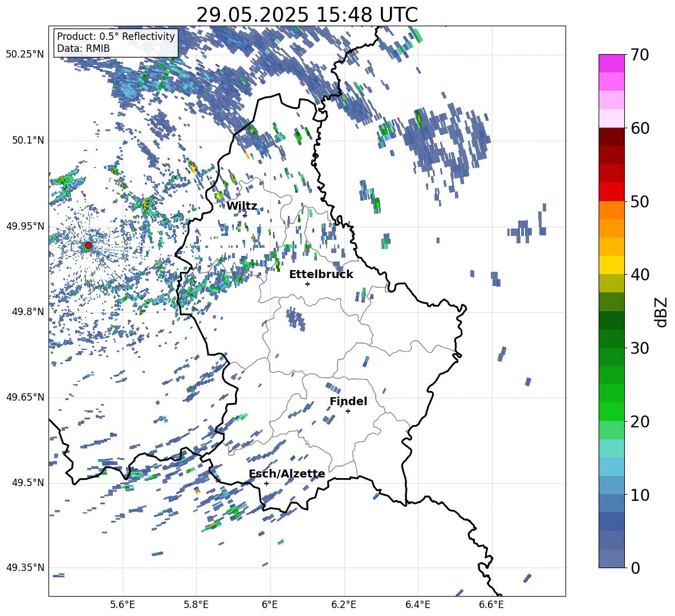Select the Wiltz city label
The height and width of the screenshot is (616, 675).
pyautogui.click(x=242, y=206)
